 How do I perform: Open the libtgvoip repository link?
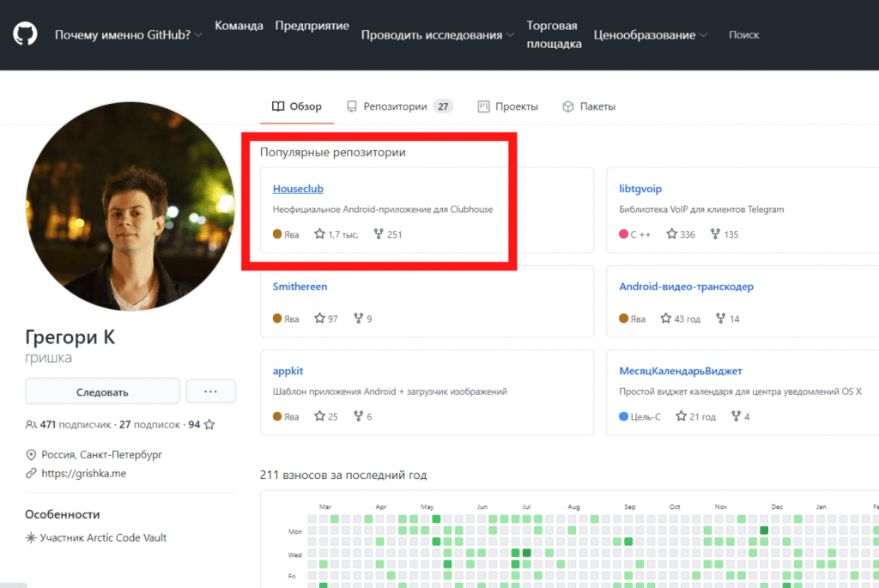click(x=640, y=189)
